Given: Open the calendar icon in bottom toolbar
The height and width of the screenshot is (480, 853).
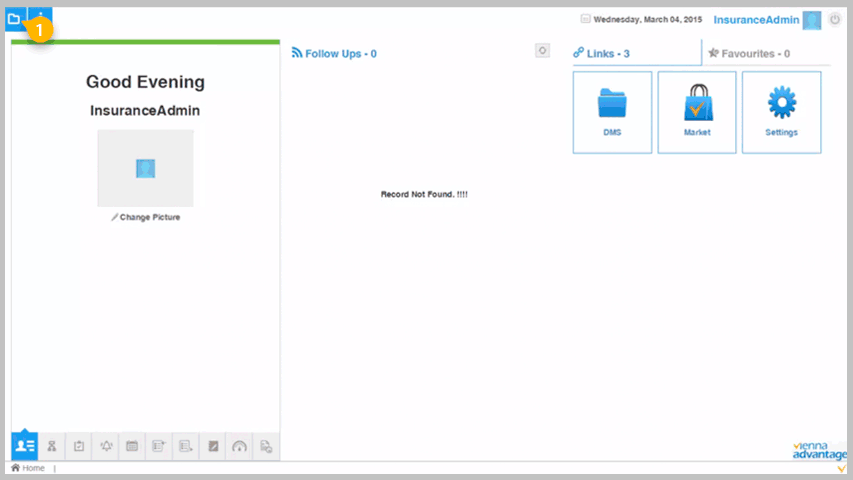Looking at the screenshot, I should tap(132, 446).
